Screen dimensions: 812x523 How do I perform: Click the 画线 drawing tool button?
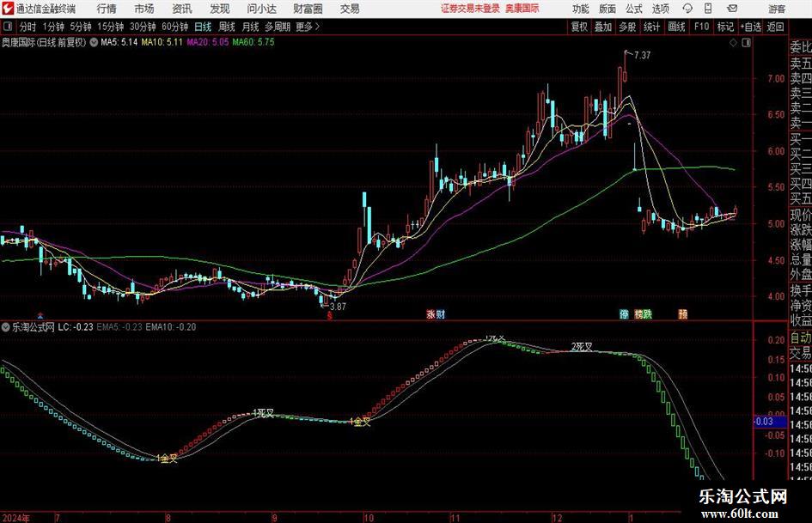tap(676, 27)
